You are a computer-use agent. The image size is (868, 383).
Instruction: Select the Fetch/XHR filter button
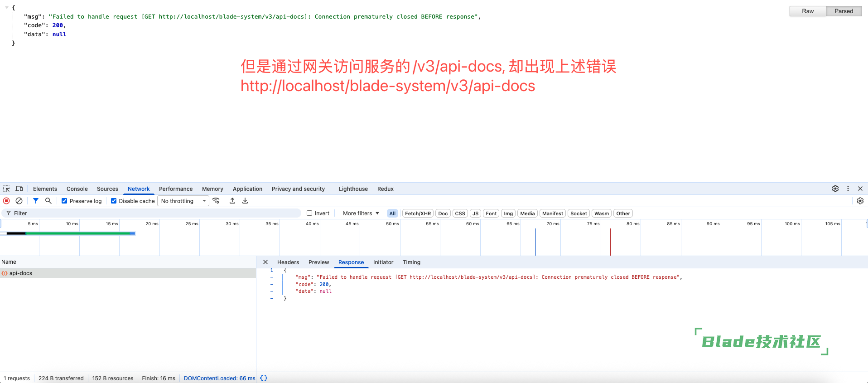(x=418, y=213)
